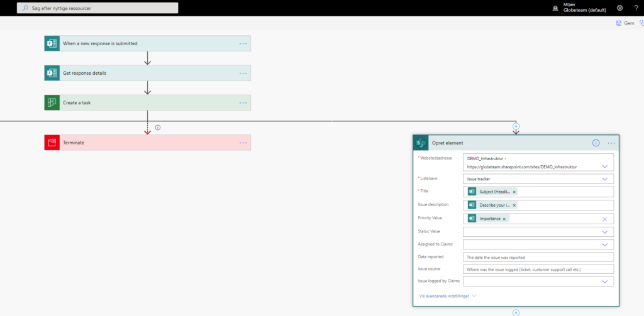The width and height of the screenshot is (644, 316).
Task: Expand 'When a new response is submitted' step
Action: [147, 43]
